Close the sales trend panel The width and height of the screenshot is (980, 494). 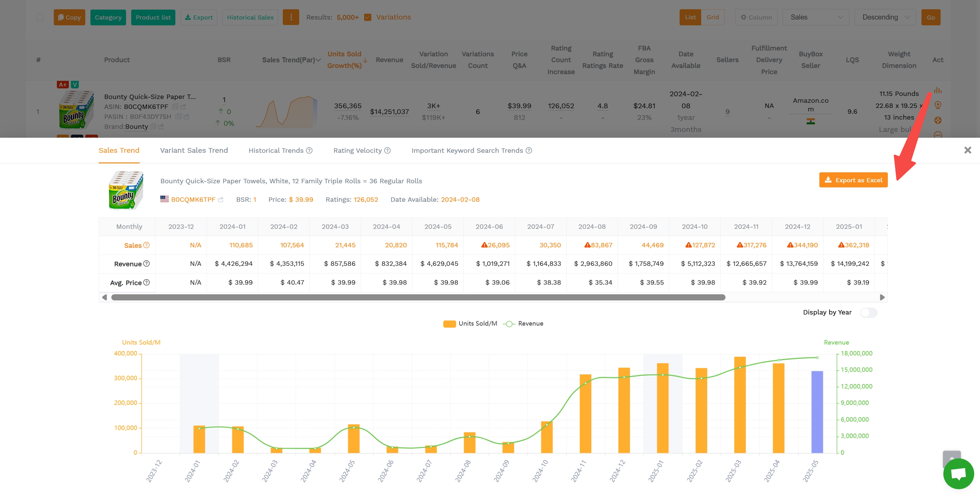click(x=967, y=150)
